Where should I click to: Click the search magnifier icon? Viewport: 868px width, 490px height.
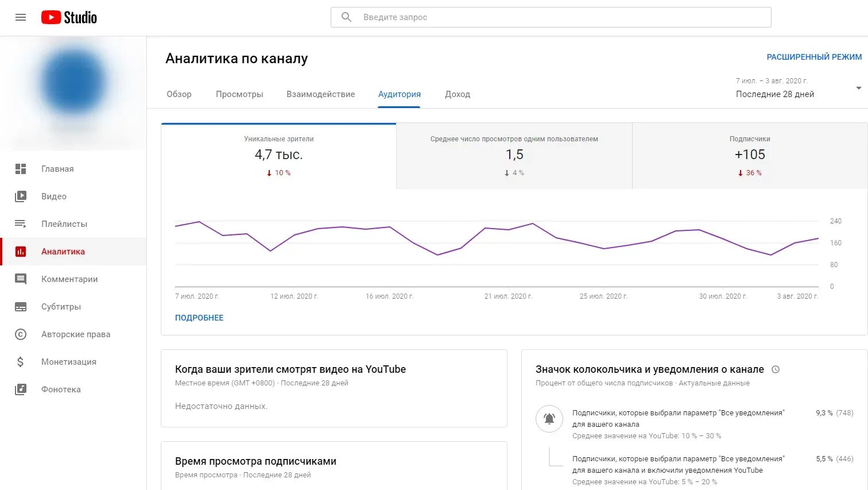(346, 17)
